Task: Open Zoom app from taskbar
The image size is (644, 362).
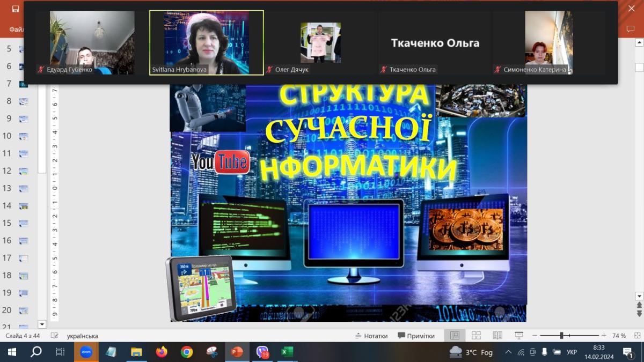Action: click(x=86, y=352)
